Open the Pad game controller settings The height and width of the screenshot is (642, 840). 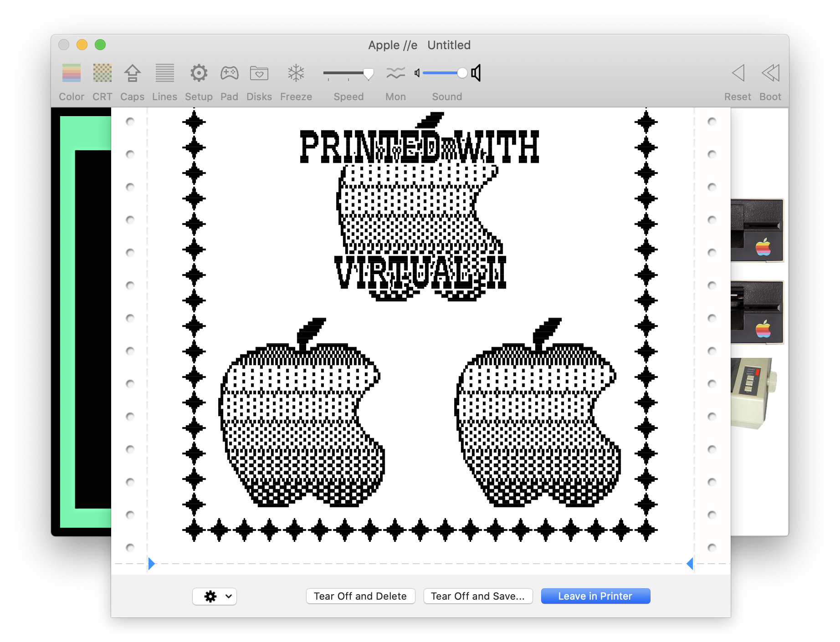(x=229, y=73)
